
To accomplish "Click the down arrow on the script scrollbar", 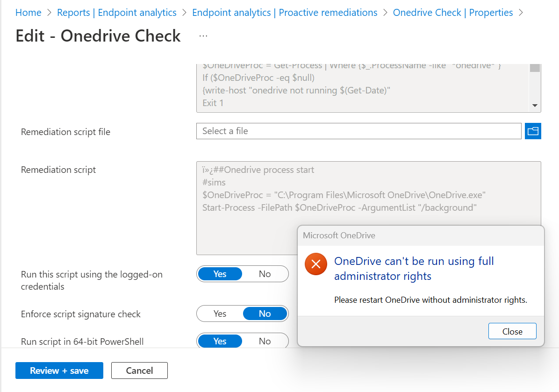I will click(x=535, y=106).
